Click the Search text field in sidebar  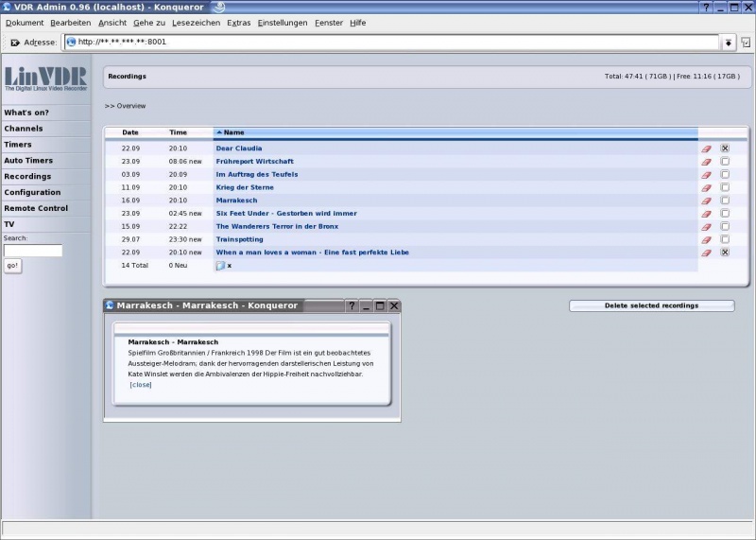[x=33, y=251]
